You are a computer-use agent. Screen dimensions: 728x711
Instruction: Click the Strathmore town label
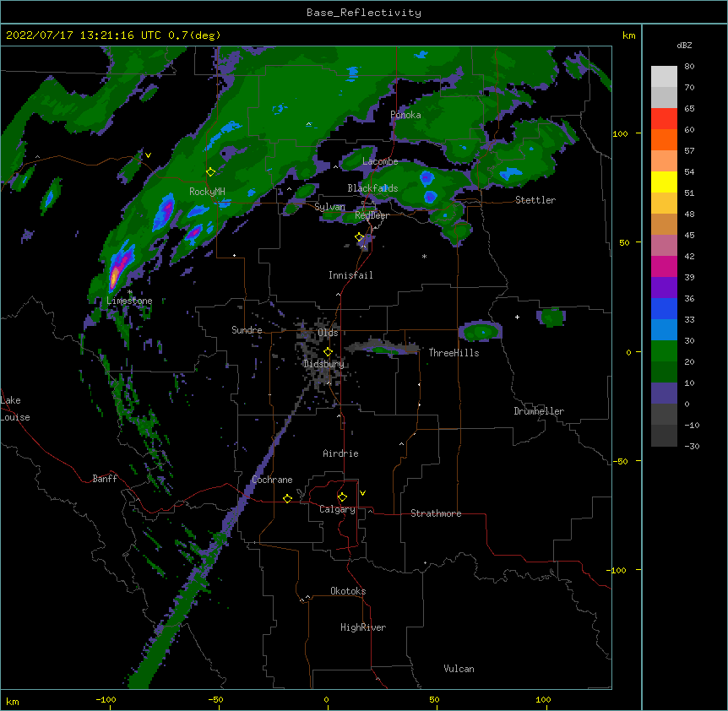point(436,513)
